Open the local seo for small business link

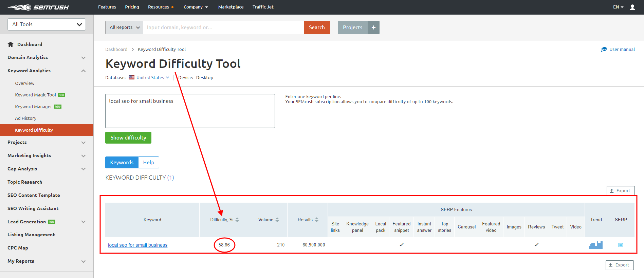click(x=137, y=245)
